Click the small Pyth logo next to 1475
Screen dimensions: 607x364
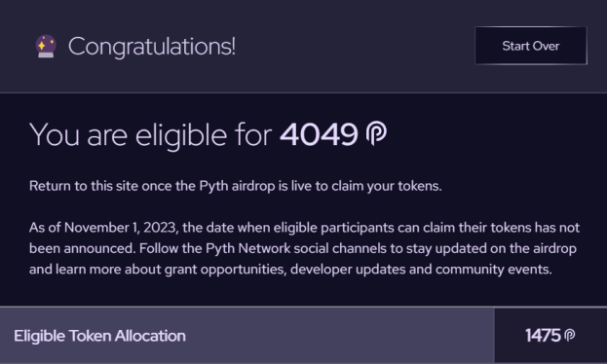click(569, 335)
